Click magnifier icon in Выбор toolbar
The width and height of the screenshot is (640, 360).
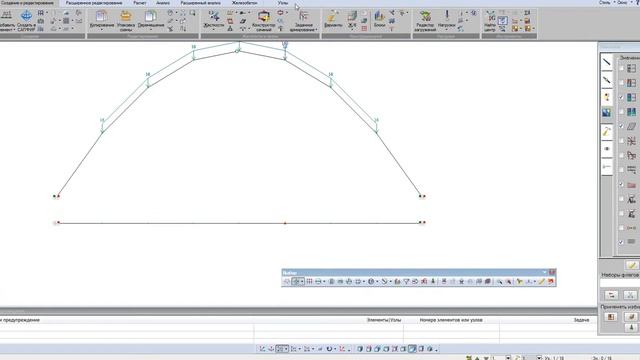click(499, 282)
